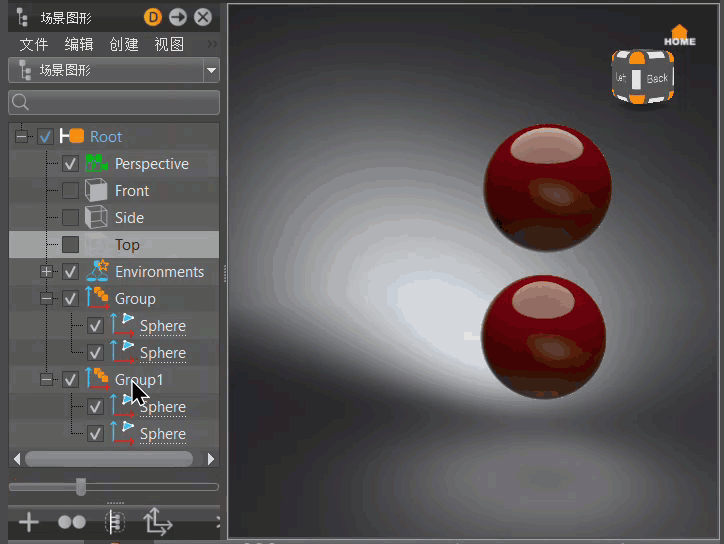
Task: Open the 视图 menu
Action: pos(169,44)
